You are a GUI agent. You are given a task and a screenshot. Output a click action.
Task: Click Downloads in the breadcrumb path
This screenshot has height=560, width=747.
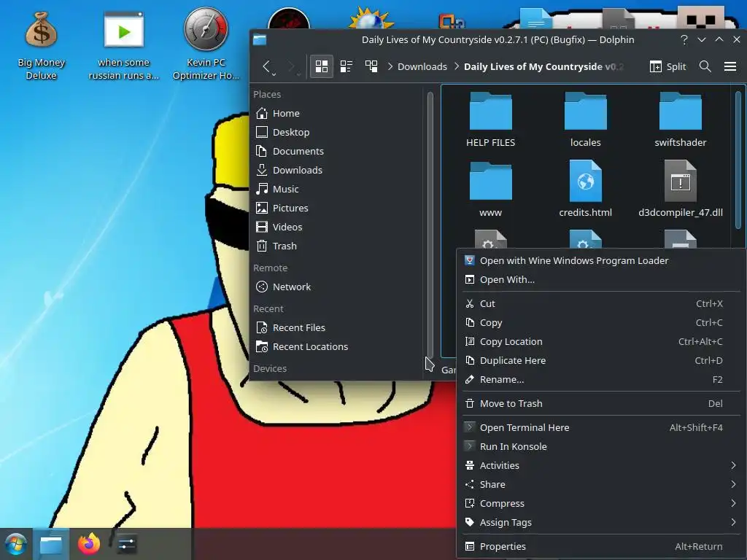[x=422, y=66]
